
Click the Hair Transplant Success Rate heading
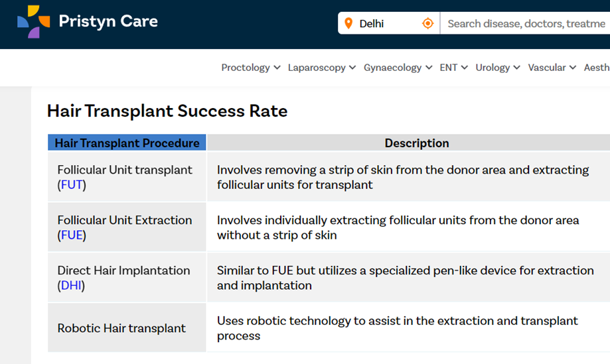(x=167, y=111)
